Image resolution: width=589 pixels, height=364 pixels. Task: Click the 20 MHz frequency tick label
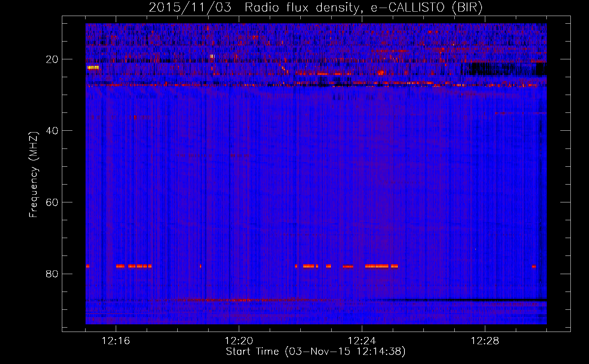tap(52, 59)
